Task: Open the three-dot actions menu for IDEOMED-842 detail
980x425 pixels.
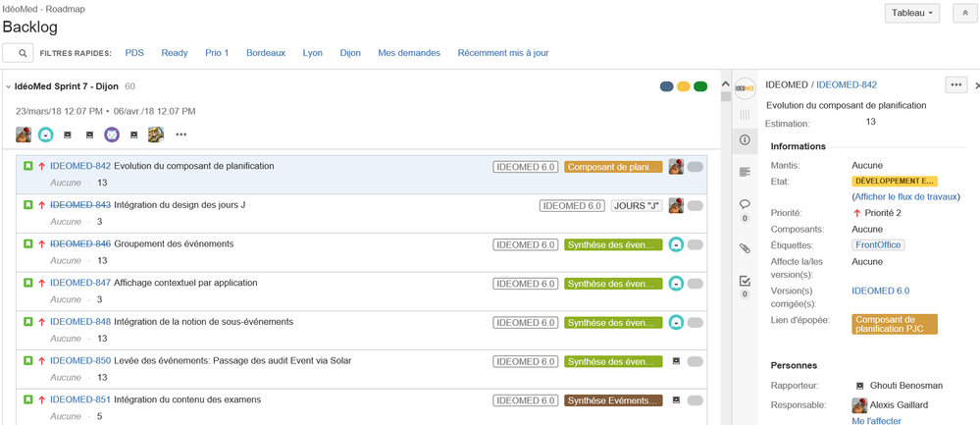Action: [x=955, y=85]
